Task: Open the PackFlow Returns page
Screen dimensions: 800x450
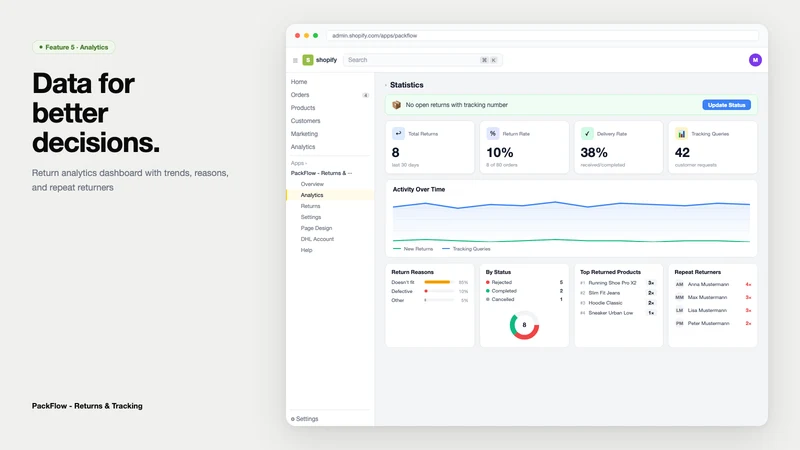Action: click(x=310, y=206)
